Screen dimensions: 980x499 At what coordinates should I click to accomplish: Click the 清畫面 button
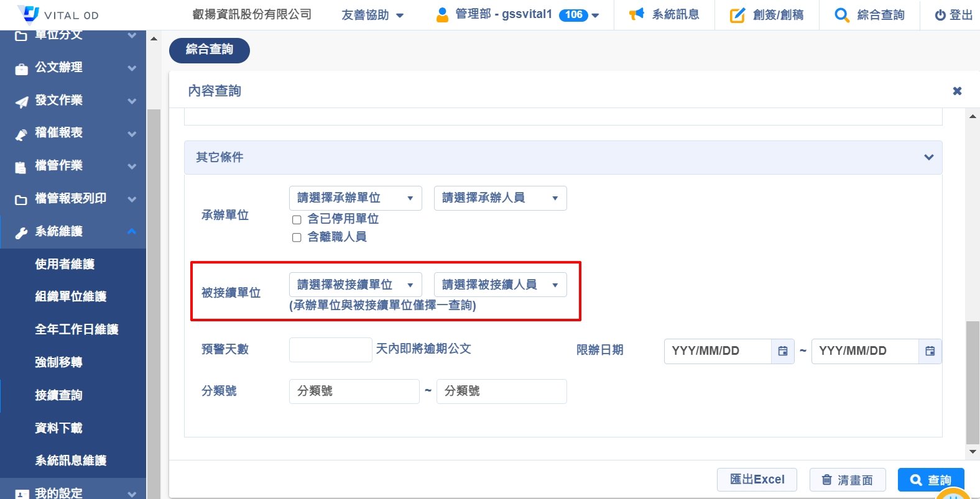click(847, 480)
